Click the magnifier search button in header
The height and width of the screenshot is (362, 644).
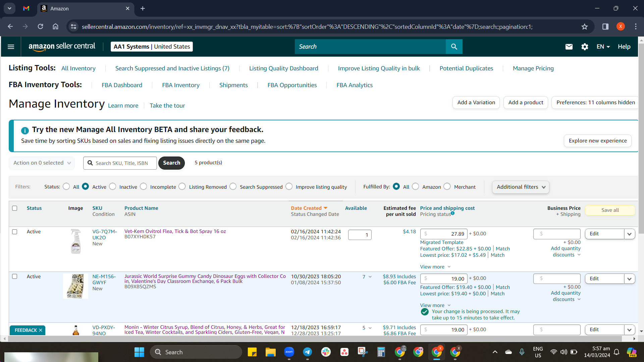454,47
